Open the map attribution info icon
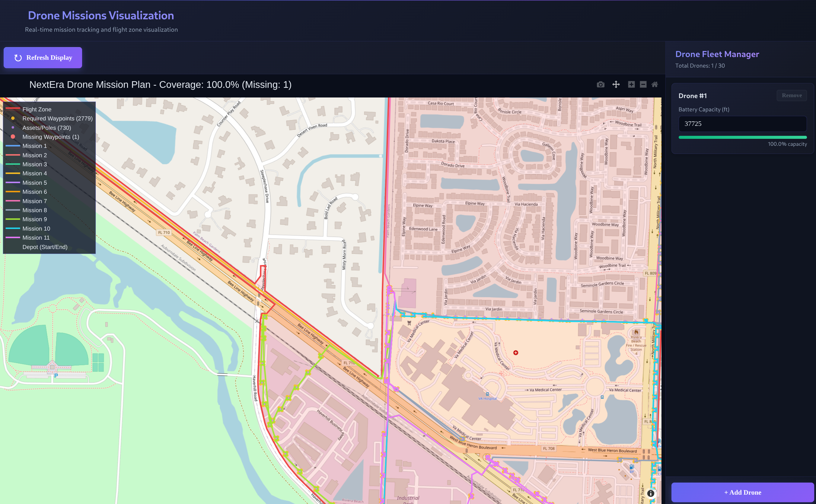 [x=650, y=493]
